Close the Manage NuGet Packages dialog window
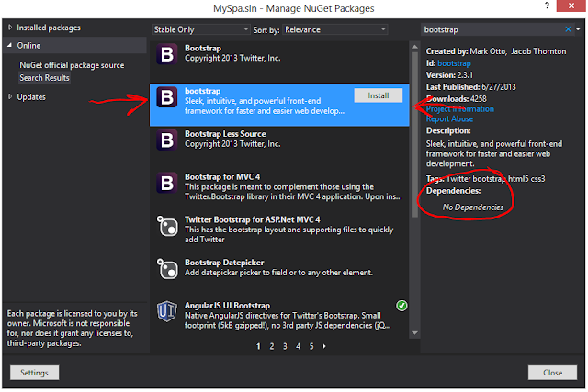Screen dimensions: 588x392 coord(571,6)
